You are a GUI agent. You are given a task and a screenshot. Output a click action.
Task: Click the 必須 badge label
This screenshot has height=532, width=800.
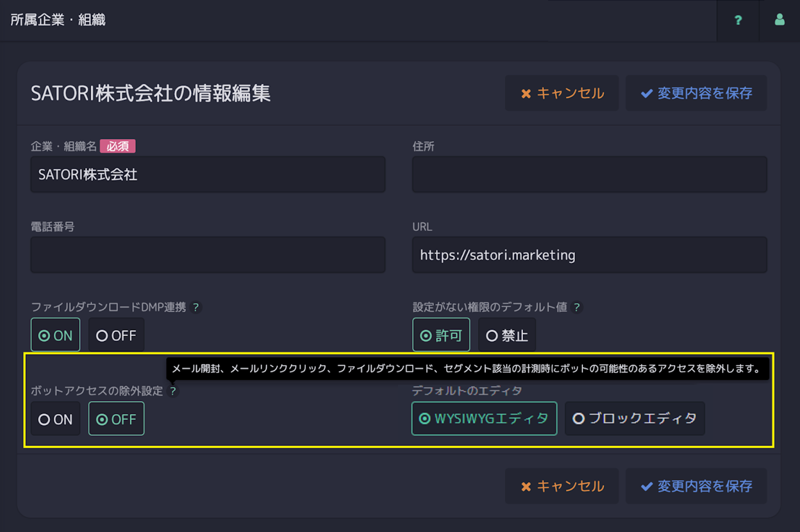click(117, 146)
